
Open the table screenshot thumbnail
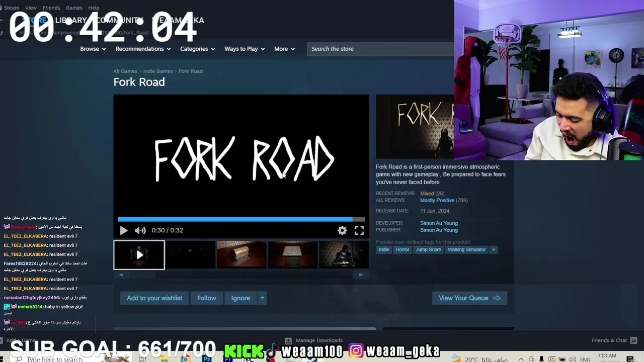pyautogui.click(x=293, y=255)
